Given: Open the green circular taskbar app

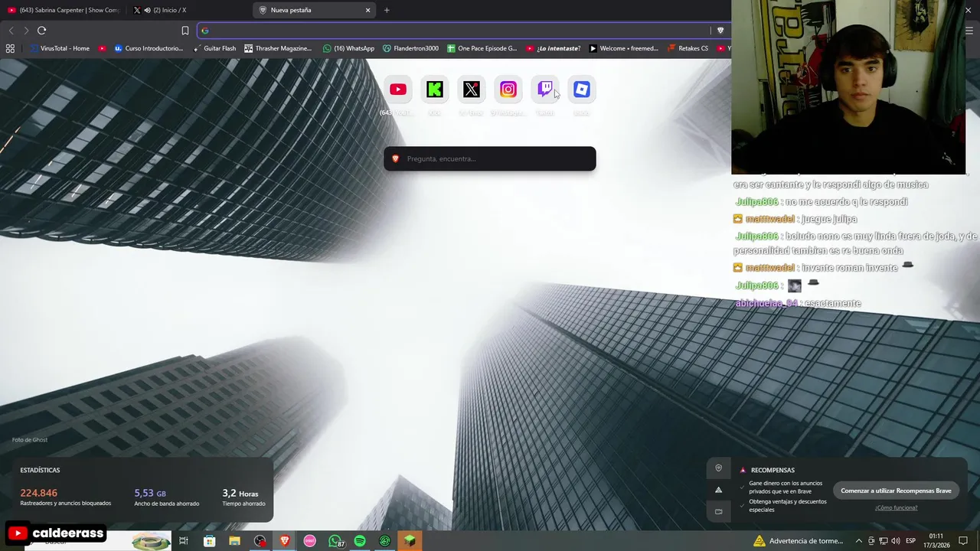Looking at the screenshot, I should (385, 541).
